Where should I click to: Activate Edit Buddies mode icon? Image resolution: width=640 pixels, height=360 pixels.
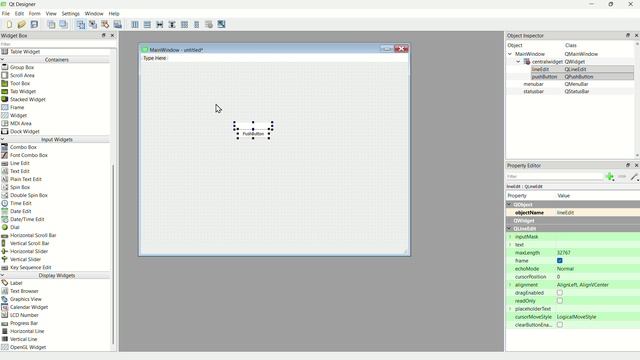tap(105, 24)
